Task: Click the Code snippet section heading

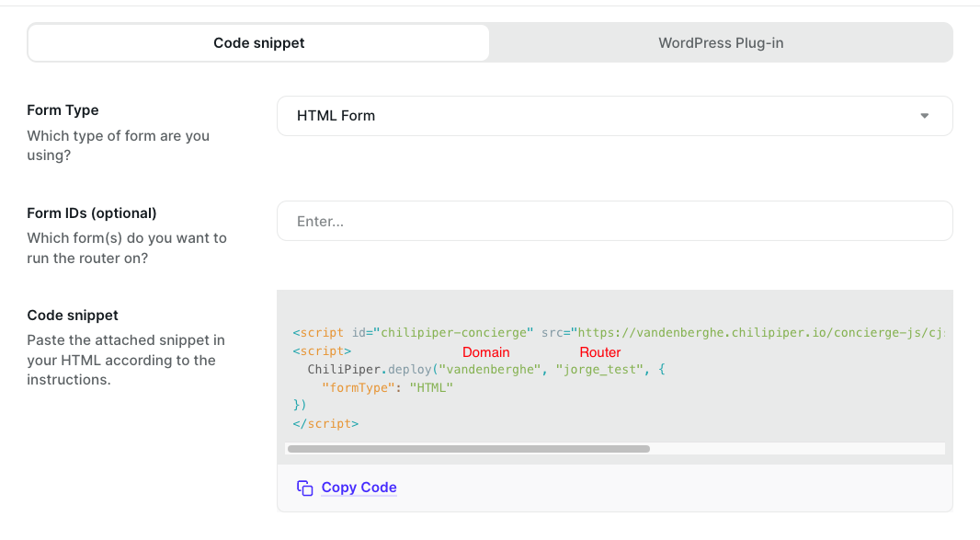Action: [73, 316]
